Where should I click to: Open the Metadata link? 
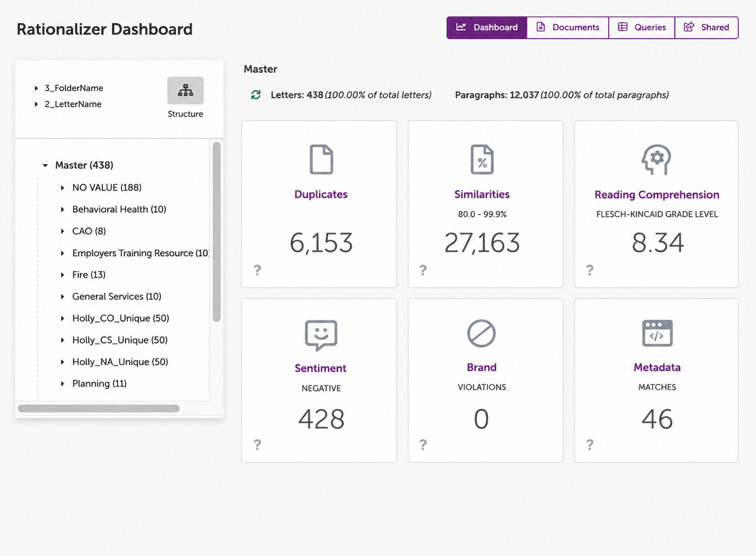[x=657, y=367]
